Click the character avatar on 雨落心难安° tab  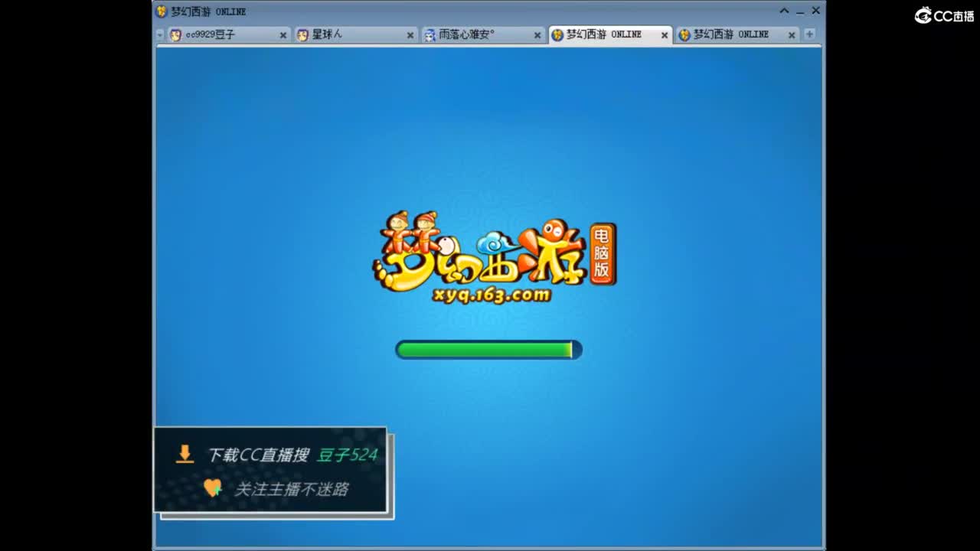coord(430,35)
